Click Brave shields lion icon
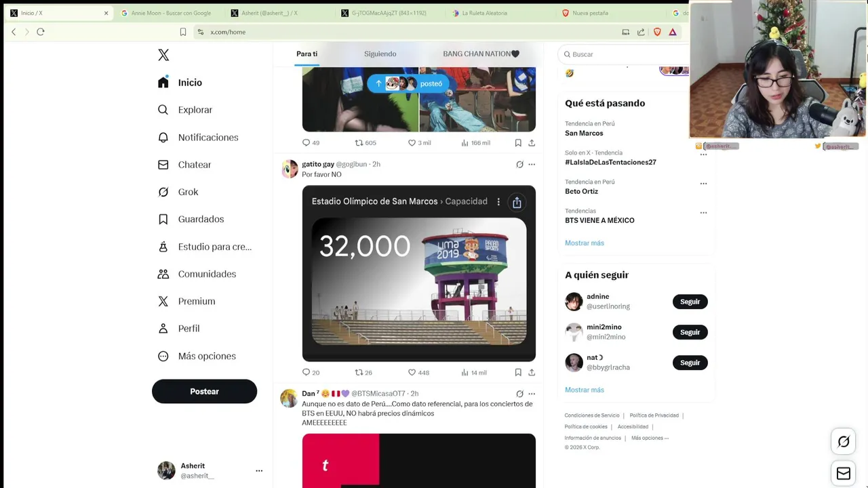This screenshot has height=488, width=868. [657, 32]
